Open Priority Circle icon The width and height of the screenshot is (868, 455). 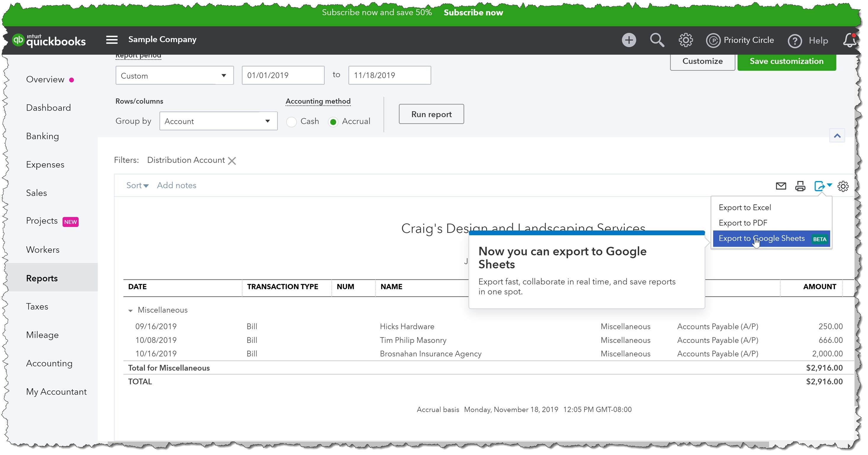point(713,41)
